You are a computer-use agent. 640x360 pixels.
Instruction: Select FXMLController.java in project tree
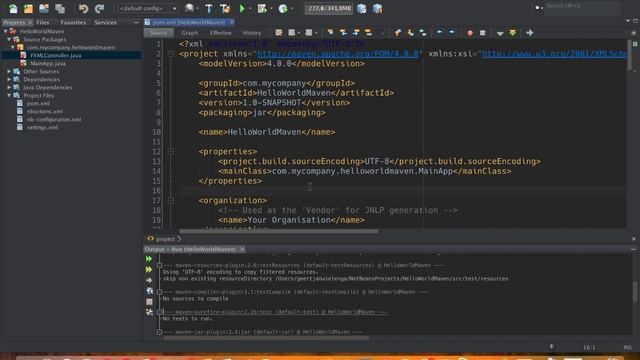click(x=56, y=55)
